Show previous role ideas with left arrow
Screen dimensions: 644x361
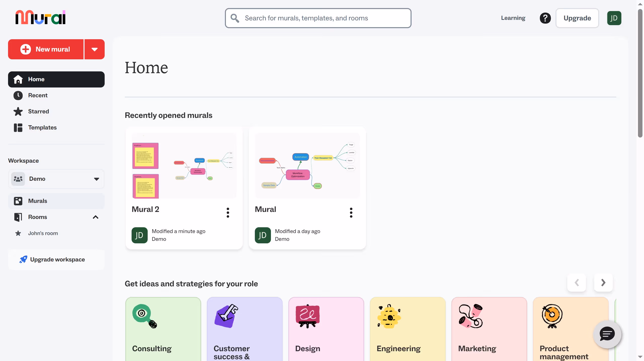tap(577, 283)
